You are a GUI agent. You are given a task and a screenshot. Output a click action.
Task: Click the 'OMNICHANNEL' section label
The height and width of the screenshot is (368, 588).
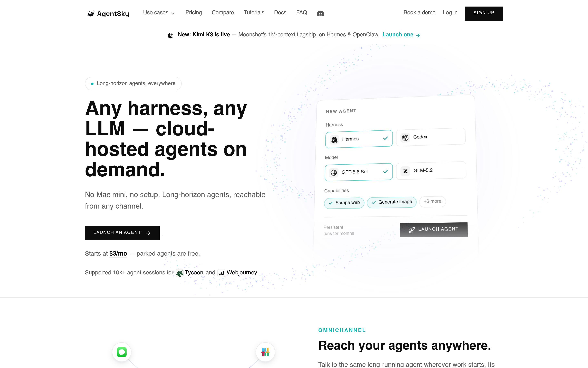(x=342, y=330)
